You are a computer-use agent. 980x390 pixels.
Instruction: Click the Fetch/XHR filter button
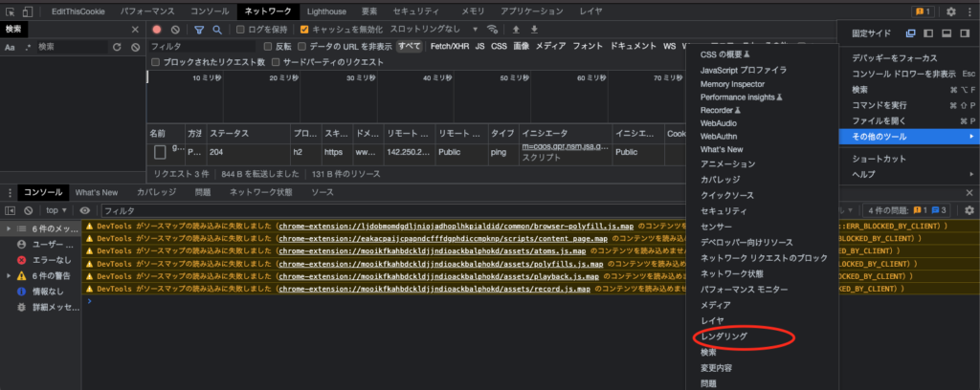coord(450,46)
